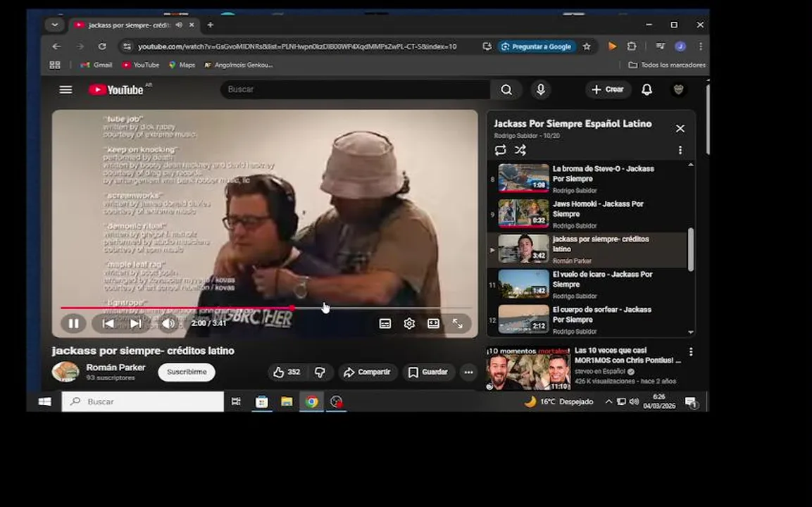Dislike the video with thumbs down

point(320,373)
